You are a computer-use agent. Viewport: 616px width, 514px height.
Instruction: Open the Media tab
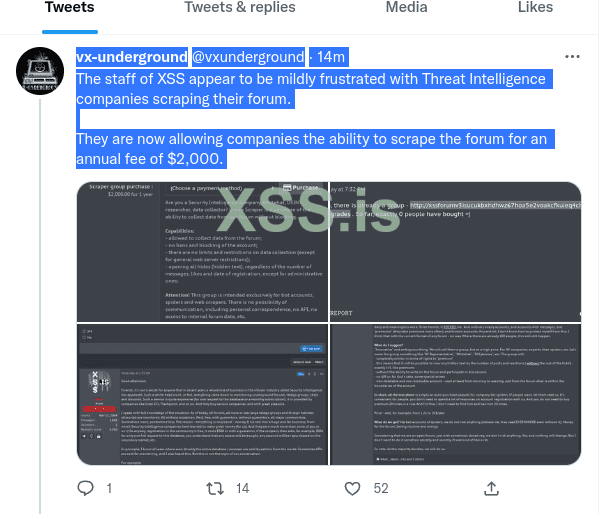[406, 7]
